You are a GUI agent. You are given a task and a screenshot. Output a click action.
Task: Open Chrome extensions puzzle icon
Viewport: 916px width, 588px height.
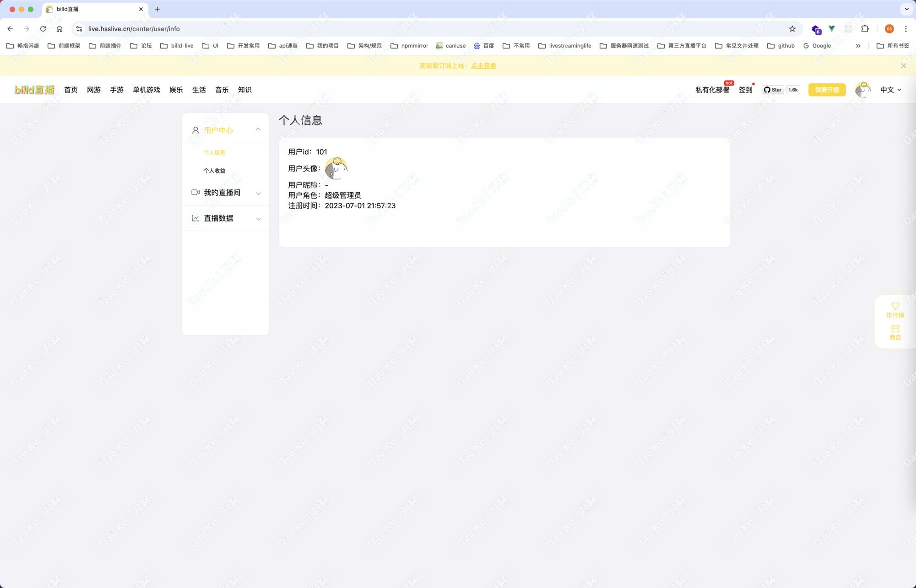pos(865,29)
